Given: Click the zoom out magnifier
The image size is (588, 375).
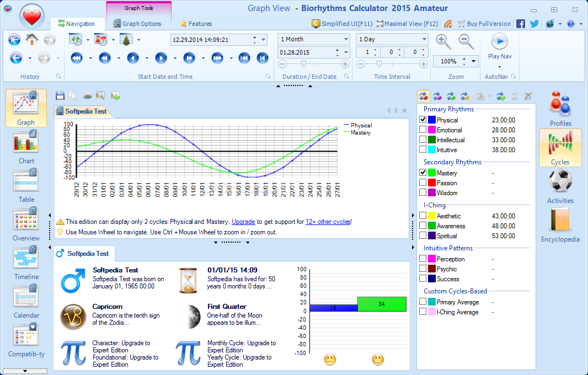Looking at the screenshot, I should [466, 41].
